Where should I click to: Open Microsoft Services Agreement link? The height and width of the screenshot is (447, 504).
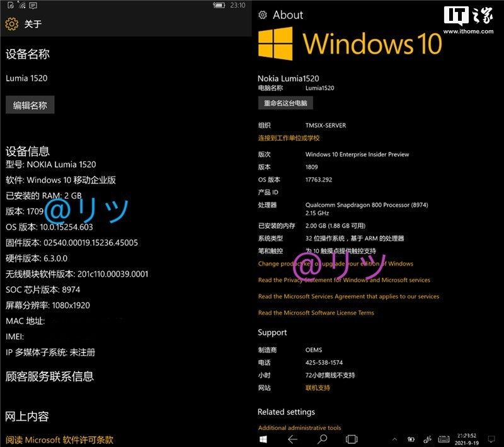[x=348, y=296]
